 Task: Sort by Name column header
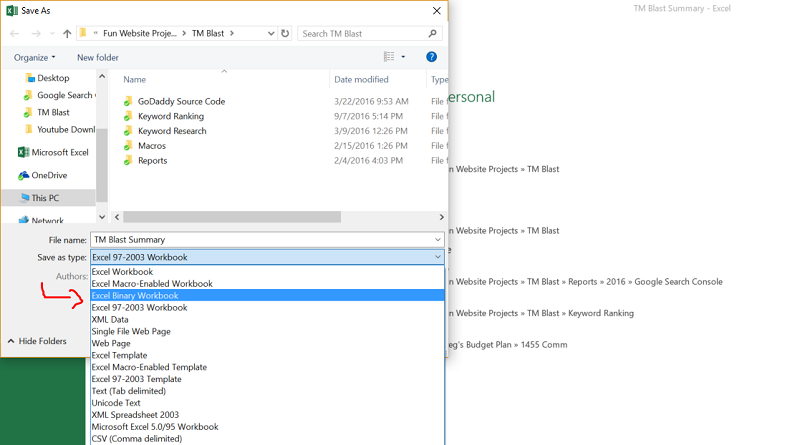(135, 80)
